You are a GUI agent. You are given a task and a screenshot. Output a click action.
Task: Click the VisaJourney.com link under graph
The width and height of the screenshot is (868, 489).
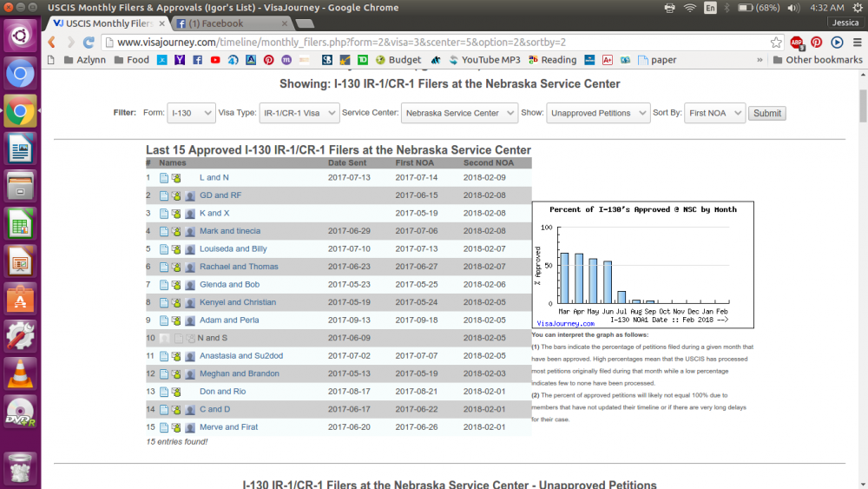565,323
